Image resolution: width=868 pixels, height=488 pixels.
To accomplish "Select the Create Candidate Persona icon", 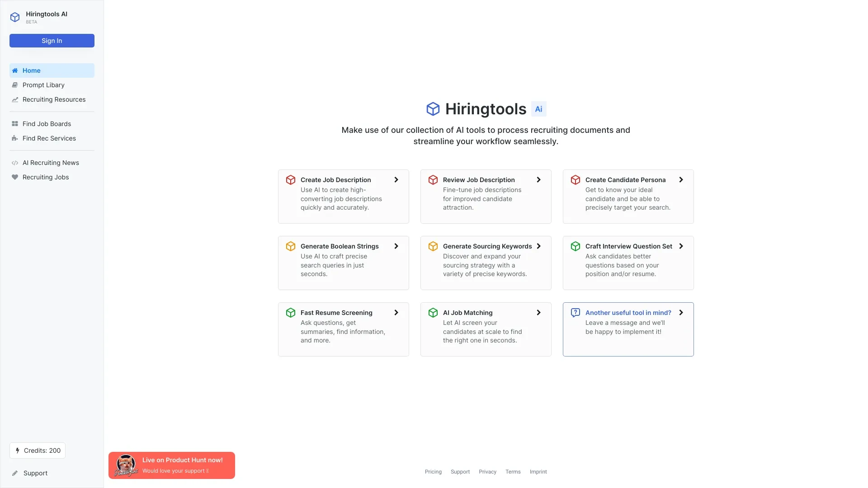I will pos(576,180).
